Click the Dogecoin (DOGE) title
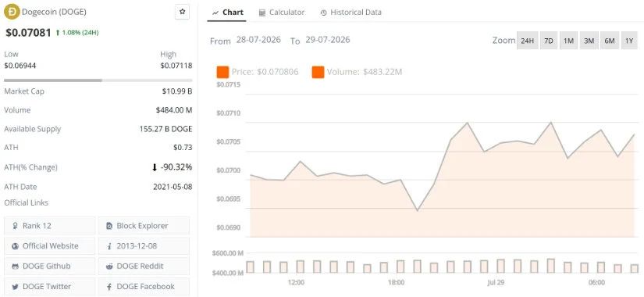 pyautogui.click(x=54, y=12)
